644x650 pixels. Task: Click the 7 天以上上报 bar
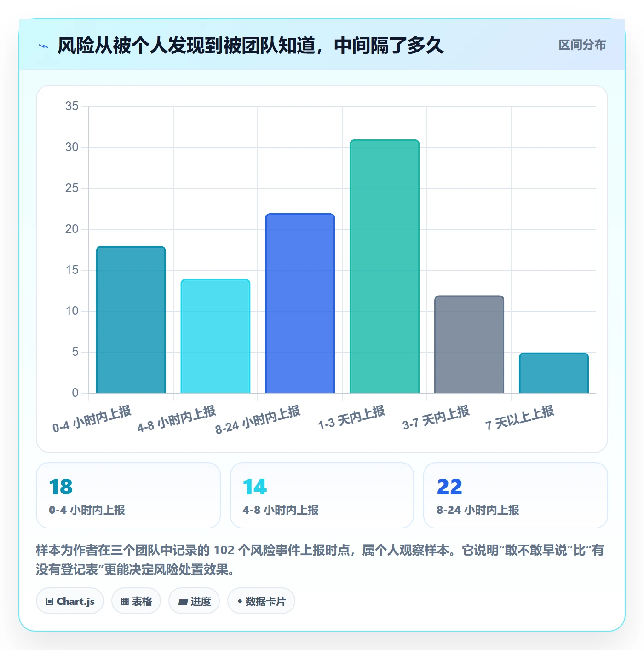554,373
